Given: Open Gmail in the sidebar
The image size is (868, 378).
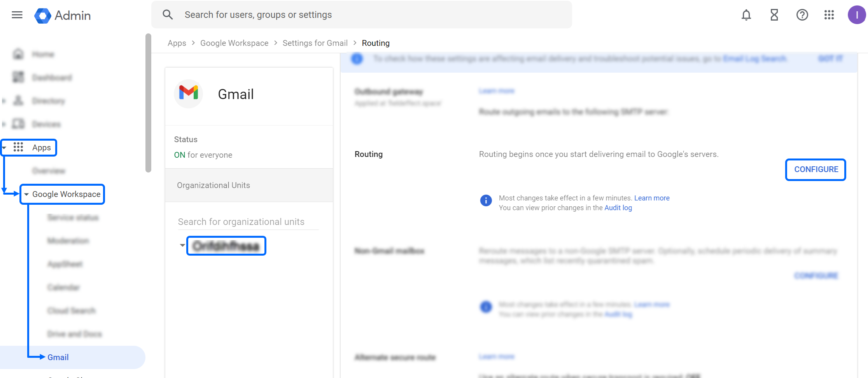Looking at the screenshot, I should [58, 357].
